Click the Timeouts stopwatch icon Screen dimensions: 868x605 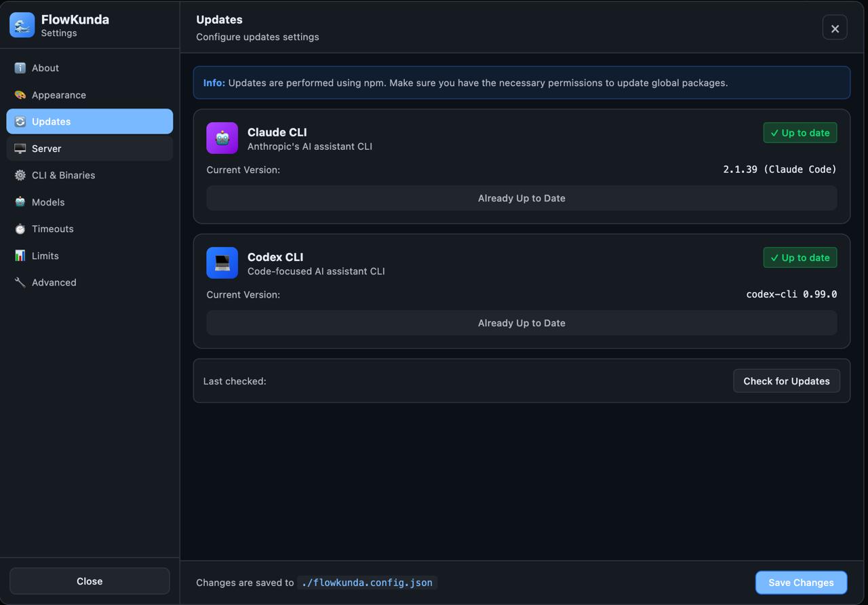20,229
